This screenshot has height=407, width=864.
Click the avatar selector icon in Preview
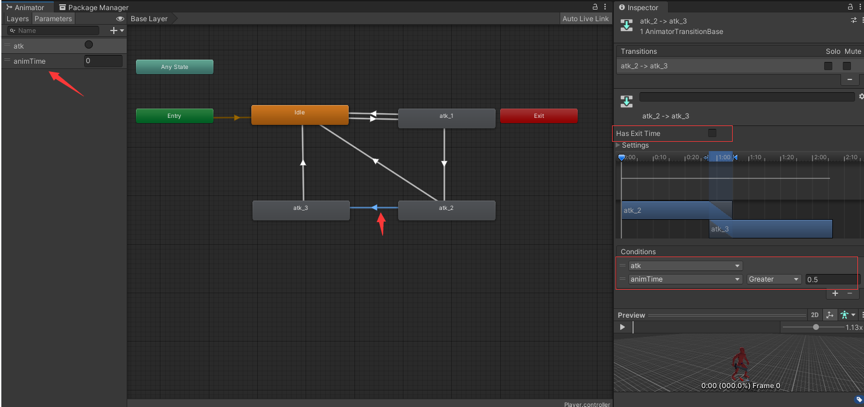pos(844,315)
